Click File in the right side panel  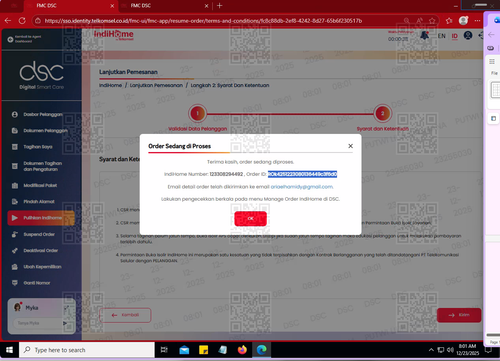494,73
